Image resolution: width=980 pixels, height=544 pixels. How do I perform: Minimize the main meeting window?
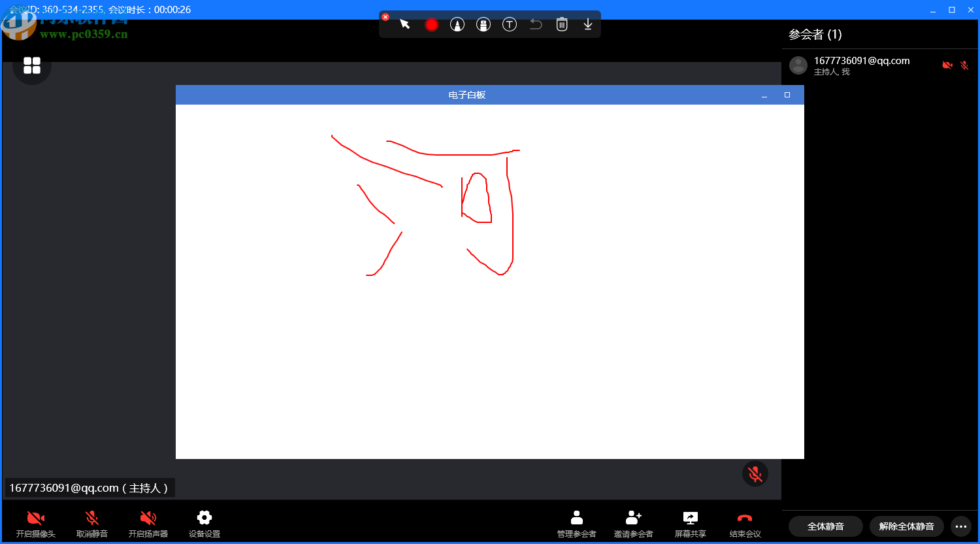934,10
